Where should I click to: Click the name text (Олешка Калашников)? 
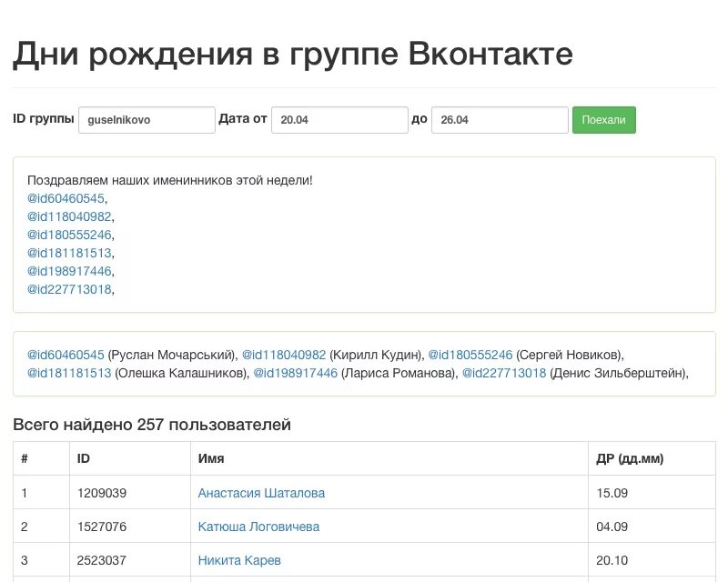pos(180,373)
